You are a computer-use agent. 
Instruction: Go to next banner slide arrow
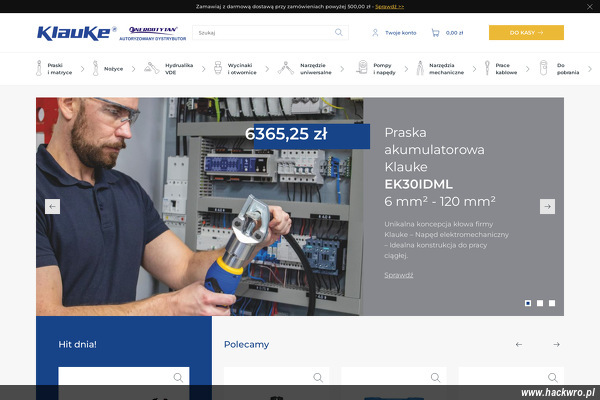pos(547,206)
